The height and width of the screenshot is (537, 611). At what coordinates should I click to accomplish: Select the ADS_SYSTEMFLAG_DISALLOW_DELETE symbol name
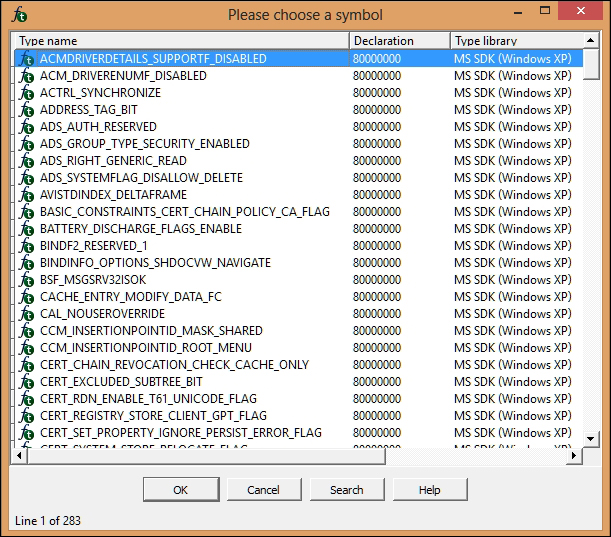tap(141, 178)
